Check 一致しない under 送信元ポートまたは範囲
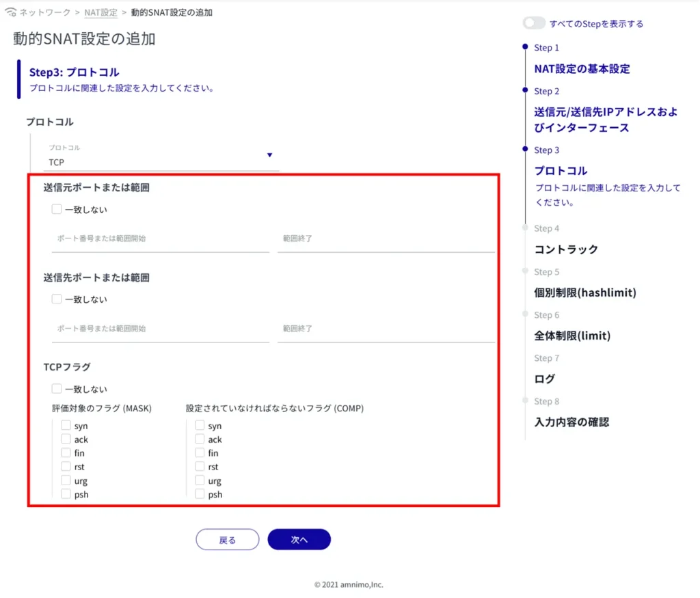 click(x=57, y=210)
